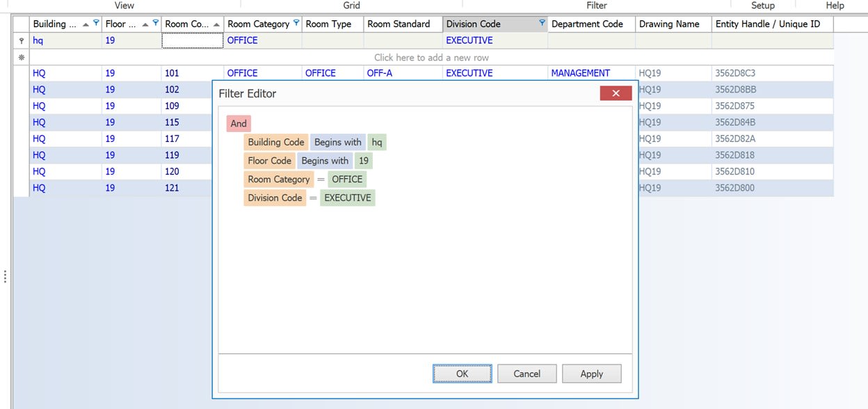The height and width of the screenshot is (409, 868).
Task: Click the Entity Handle / Unique ID header
Action: [x=772, y=24]
